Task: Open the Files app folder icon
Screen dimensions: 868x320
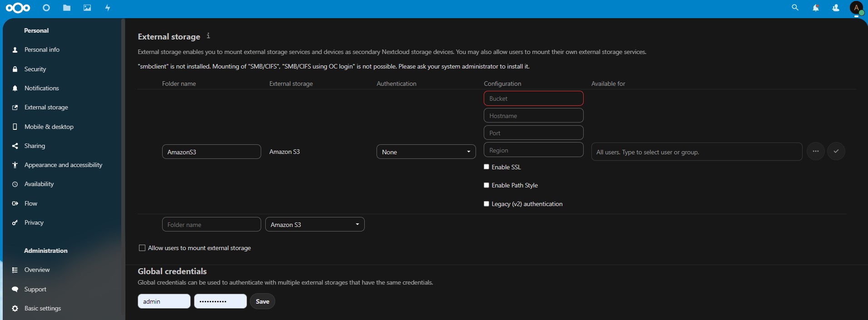Action: (67, 8)
